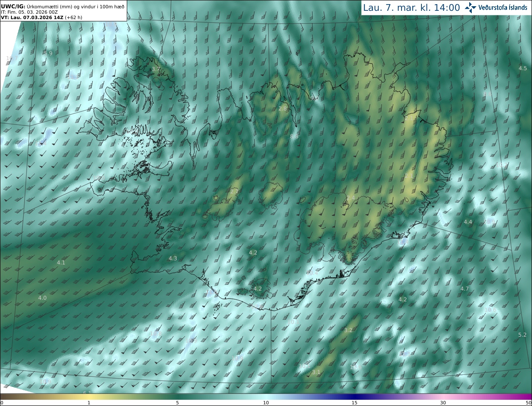Click the yellow section of the color scale

point(89,396)
